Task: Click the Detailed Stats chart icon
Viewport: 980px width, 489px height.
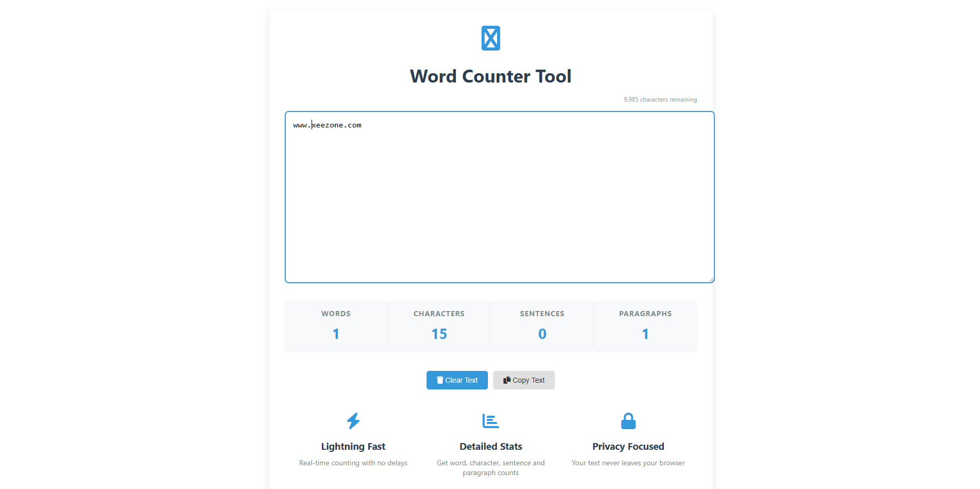Action: [x=491, y=421]
